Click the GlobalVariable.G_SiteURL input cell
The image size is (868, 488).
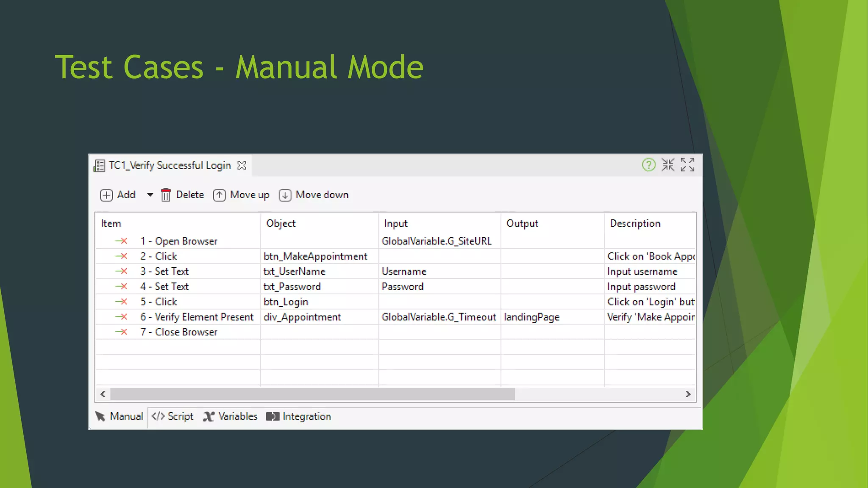click(437, 241)
